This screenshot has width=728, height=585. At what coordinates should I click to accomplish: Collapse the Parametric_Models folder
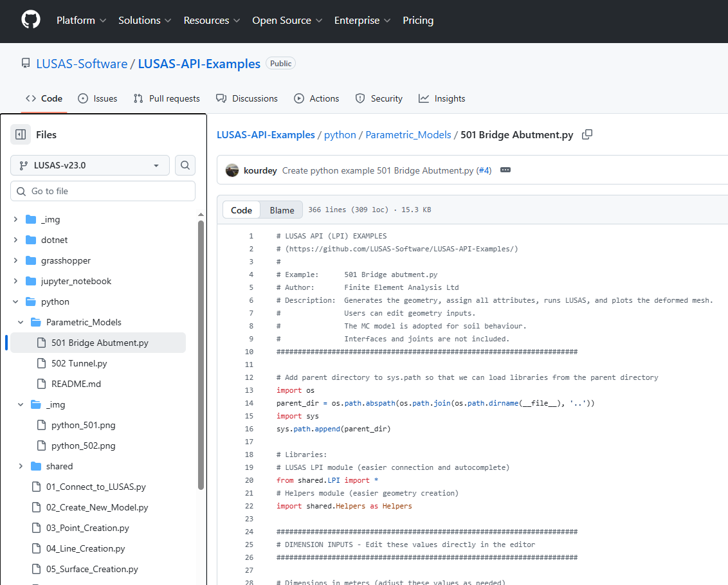[x=21, y=322]
